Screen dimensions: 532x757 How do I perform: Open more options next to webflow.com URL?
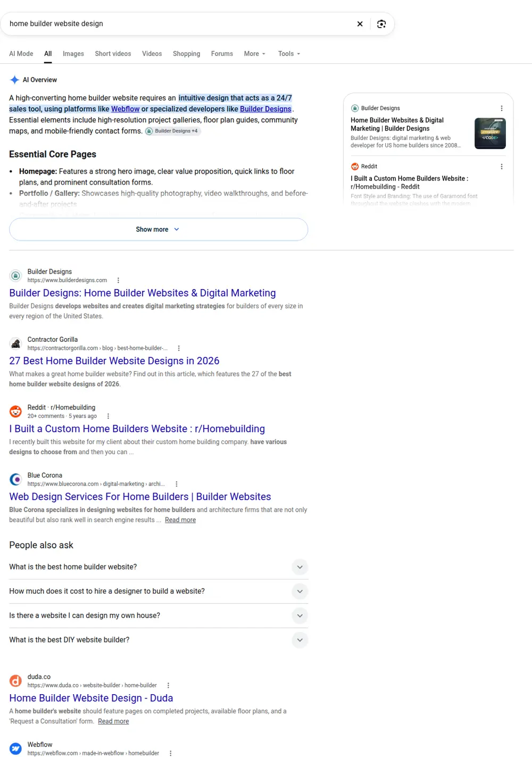[170, 753]
